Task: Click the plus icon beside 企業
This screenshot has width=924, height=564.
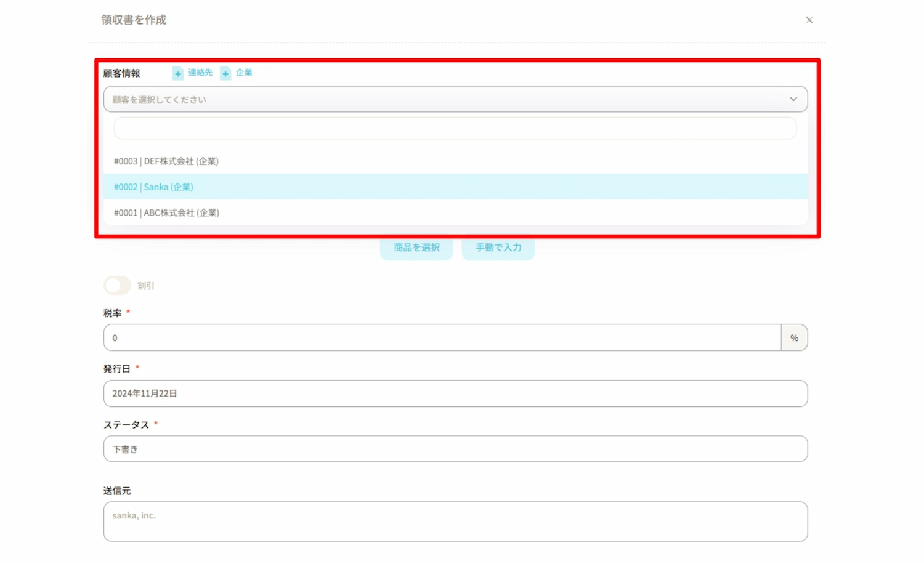Action: [225, 74]
